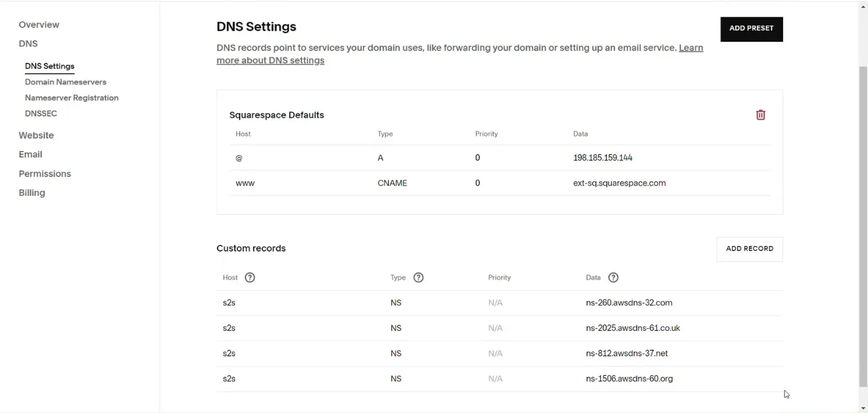Screen dimensions: 868x413
Task: Select the ext-sq.squarespace.com data value
Action: (619, 183)
